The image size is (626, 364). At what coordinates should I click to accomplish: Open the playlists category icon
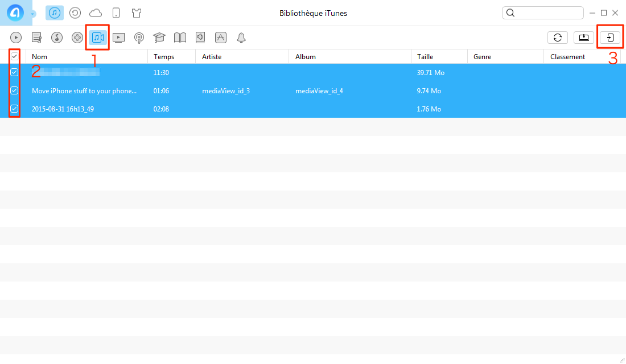(x=37, y=38)
